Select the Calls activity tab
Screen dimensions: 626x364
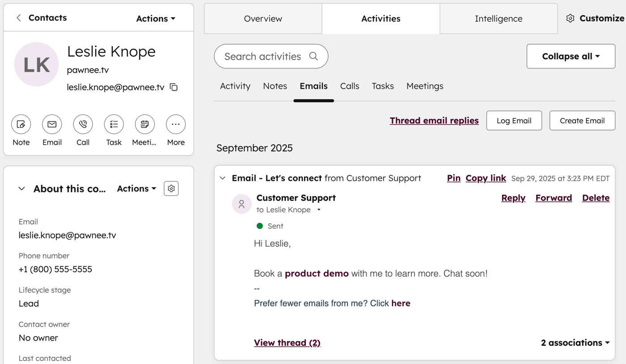[350, 86]
